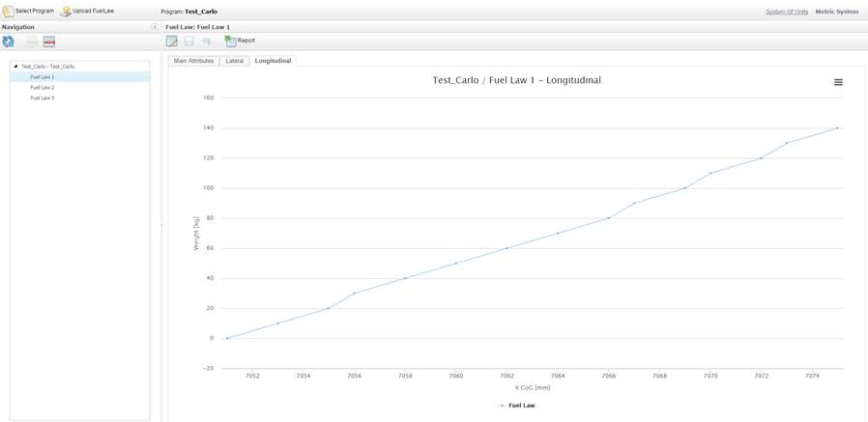Select the Longitudinal tab
The width and height of the screenshot is (868, 422).
(x=273, y=61)
